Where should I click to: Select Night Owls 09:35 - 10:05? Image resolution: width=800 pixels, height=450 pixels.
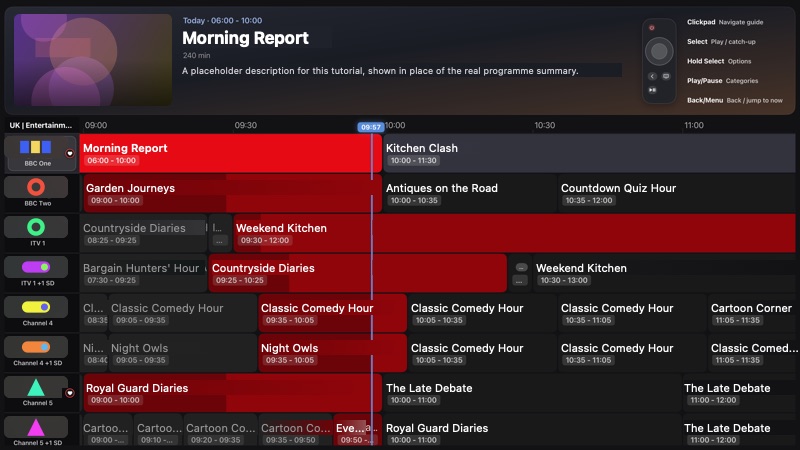tap(332, 353)
